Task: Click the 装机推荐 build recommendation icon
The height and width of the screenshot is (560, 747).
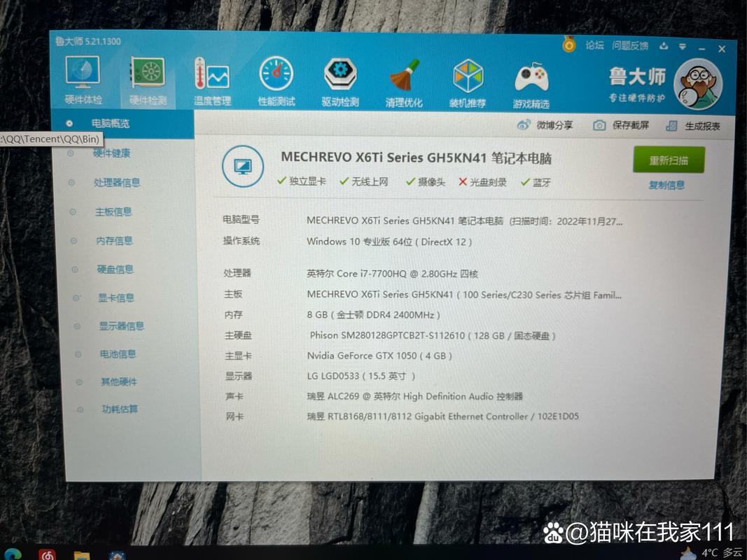Action: (467, 79)
